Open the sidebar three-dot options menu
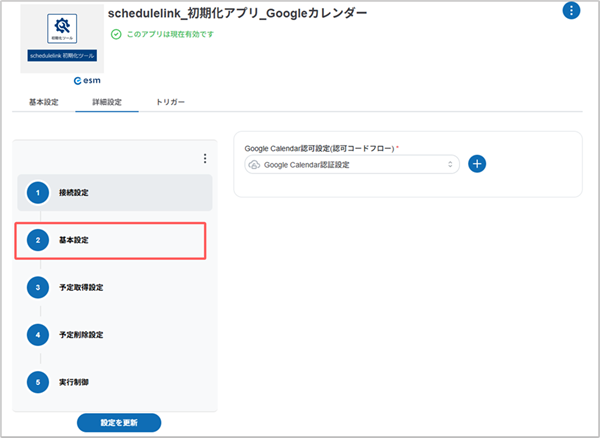600x438 pixels. 204,159
